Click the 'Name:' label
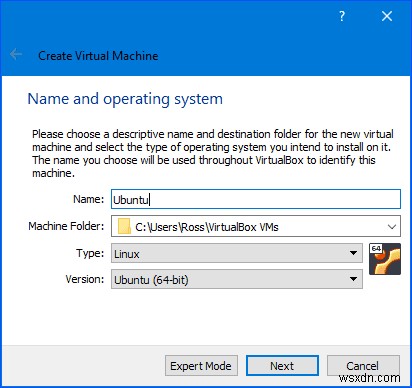The width and height of the screenshot is (412, 388). [89, 199]
